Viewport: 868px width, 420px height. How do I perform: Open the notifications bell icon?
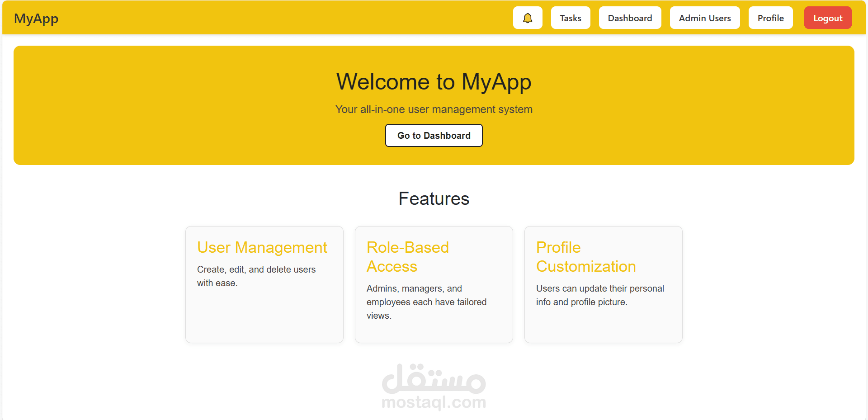[x=528, y=18]
